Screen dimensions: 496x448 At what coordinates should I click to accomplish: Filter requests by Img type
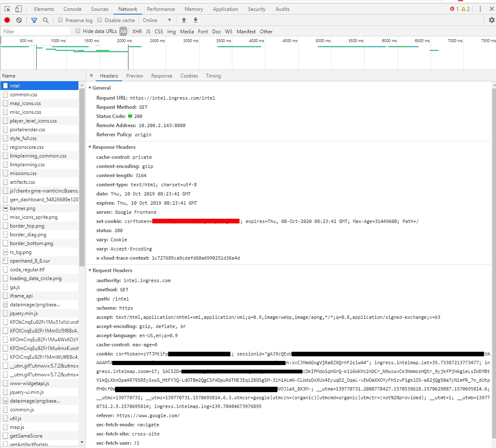(171, 32)
